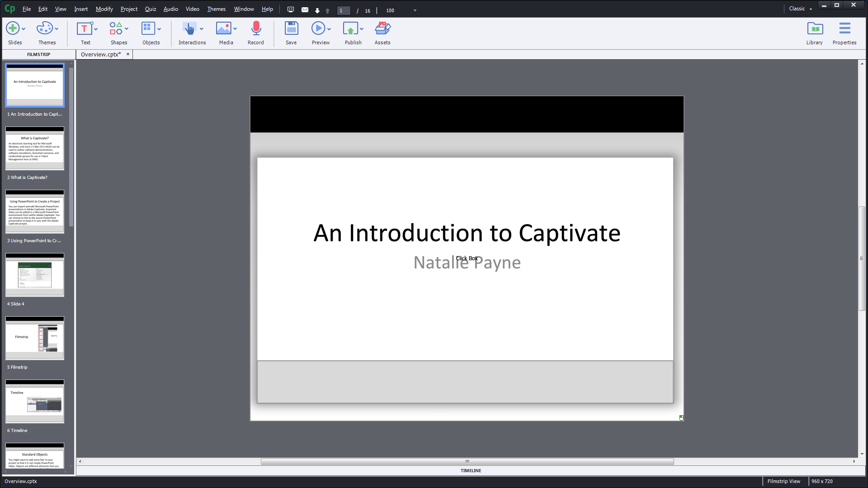The width and height of the screenshot is (868, 488).
Task: Click the Objects icon
Action: click(x=148, y=28)
